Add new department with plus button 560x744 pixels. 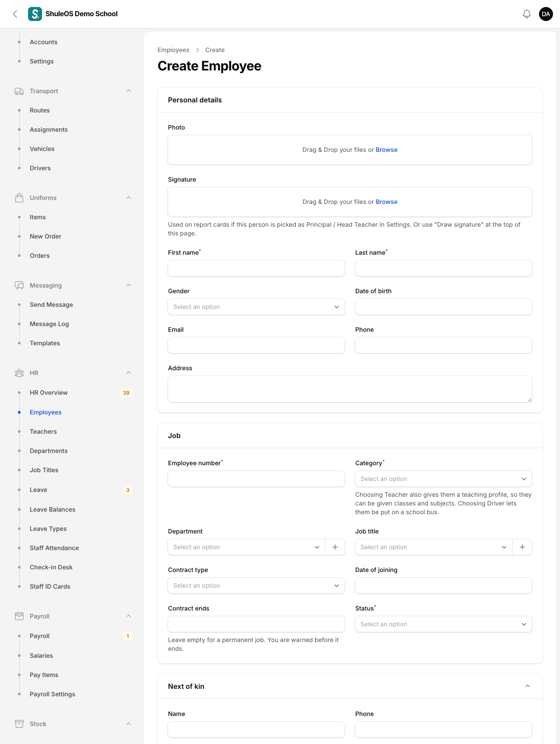pyautogui.click(x=335, y=547)
